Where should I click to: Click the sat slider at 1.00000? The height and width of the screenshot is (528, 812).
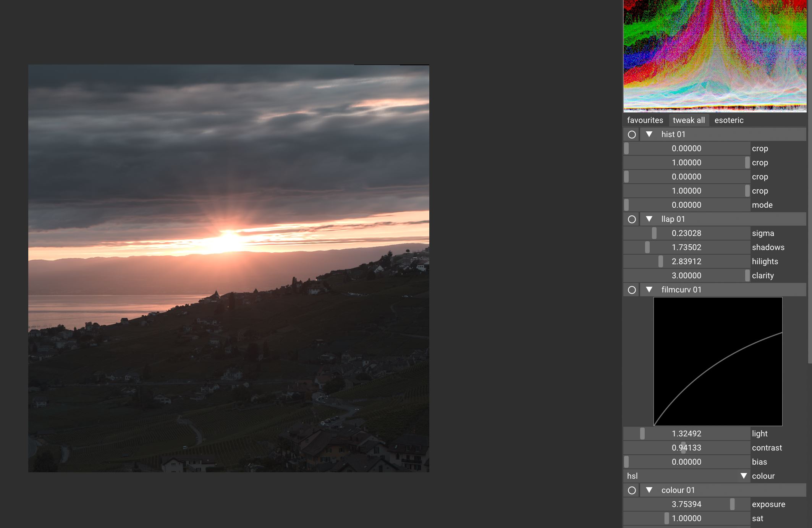(x=687, y=518)
